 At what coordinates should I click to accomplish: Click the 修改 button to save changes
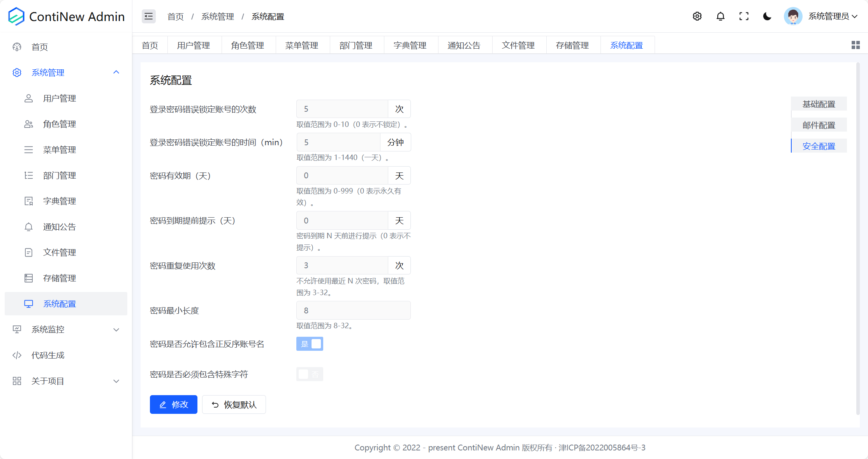tap(173, 404)
